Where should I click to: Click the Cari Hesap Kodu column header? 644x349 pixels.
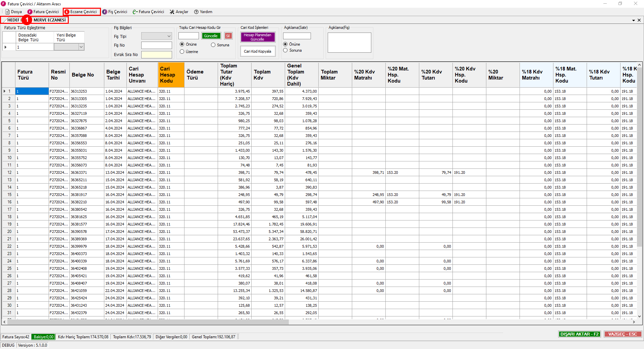[171, 75]
